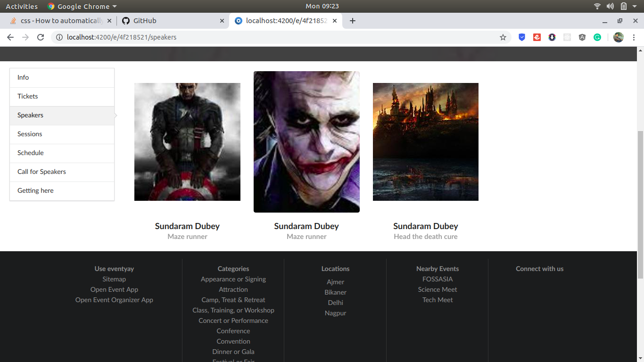Open the Schedule sidebar menu item
The width and height of the screenshot is (644, 362).
(x=62, y=153)
